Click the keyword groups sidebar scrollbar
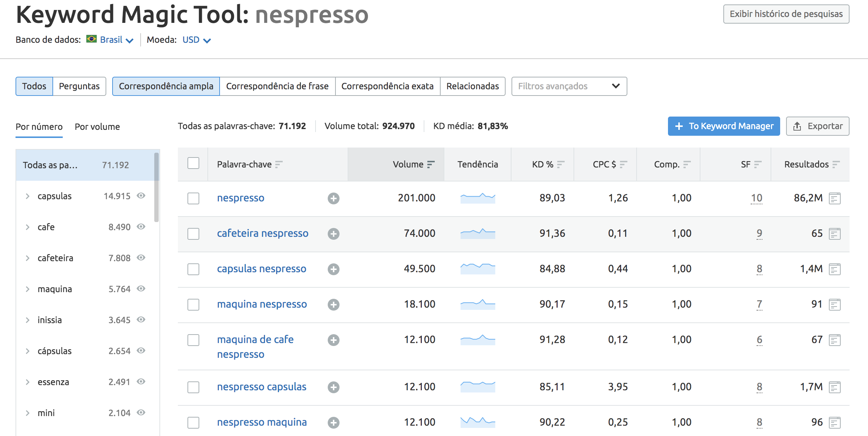The height and width of the screenshot is (436, 868). click(x=156, y=187)
